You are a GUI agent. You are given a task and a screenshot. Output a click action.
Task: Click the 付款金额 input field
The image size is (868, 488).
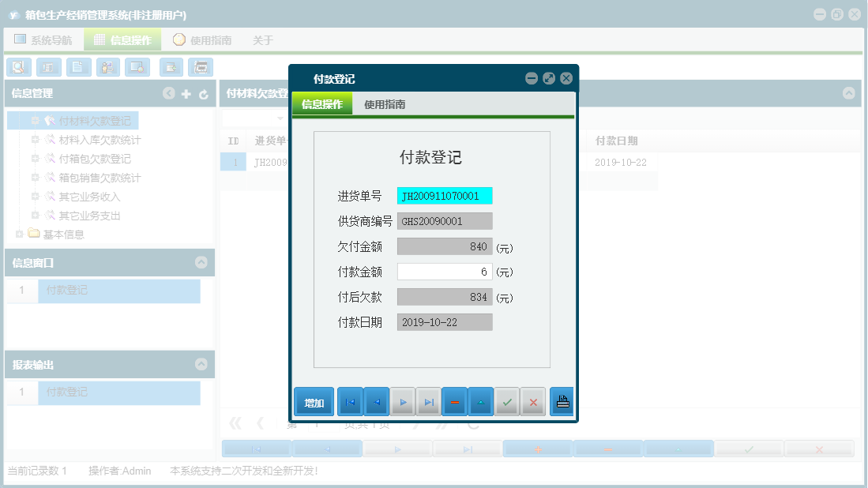point(444,271)
